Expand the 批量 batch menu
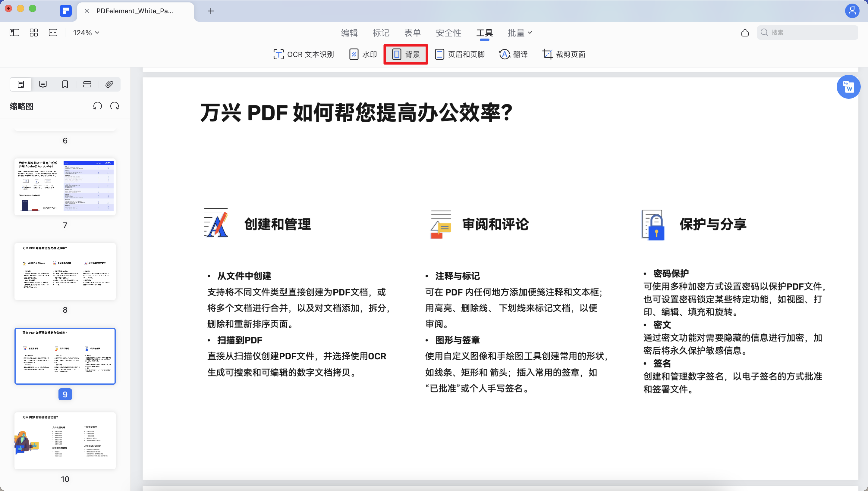868x491 pixels. tap(520, 32)
